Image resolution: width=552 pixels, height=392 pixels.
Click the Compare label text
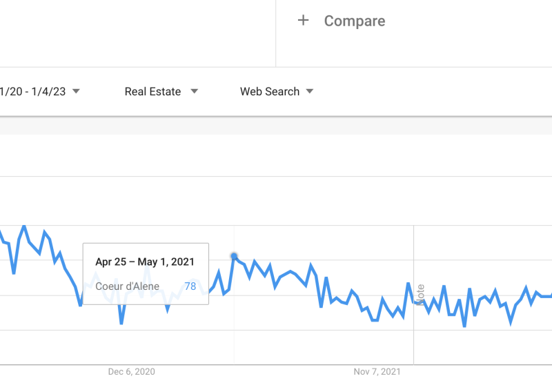(x=354, y=21)
